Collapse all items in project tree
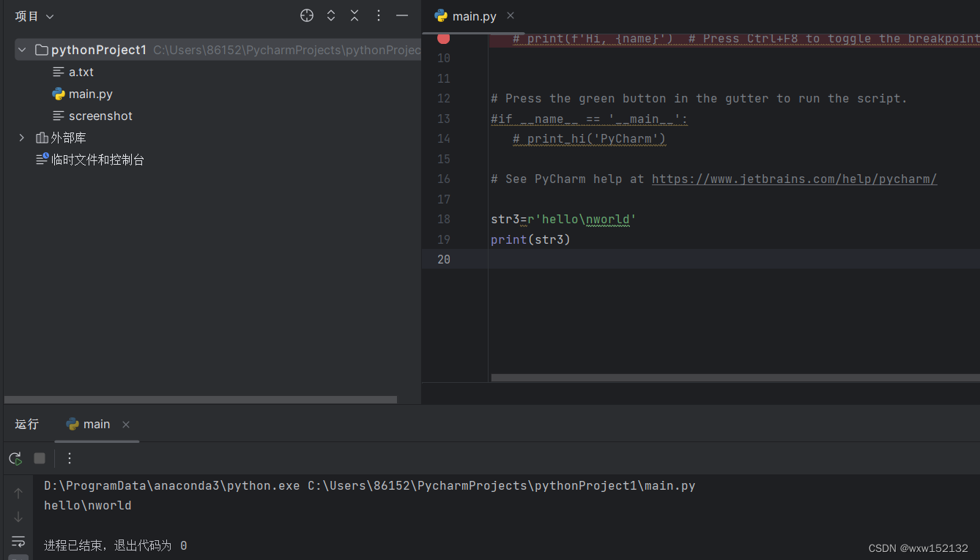The width and height of the screenshot is (980, 560). 354,15
